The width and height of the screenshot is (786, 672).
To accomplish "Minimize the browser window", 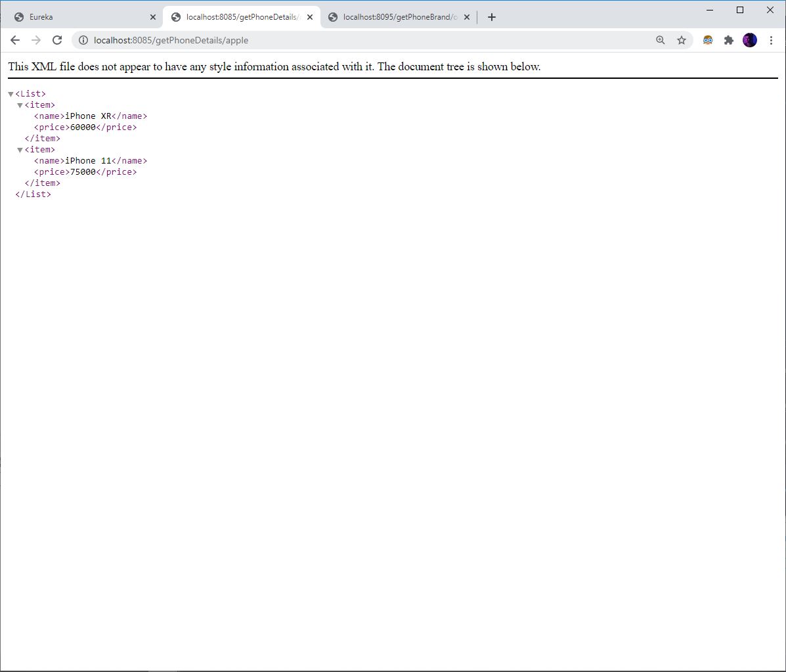I will point(710,10).
